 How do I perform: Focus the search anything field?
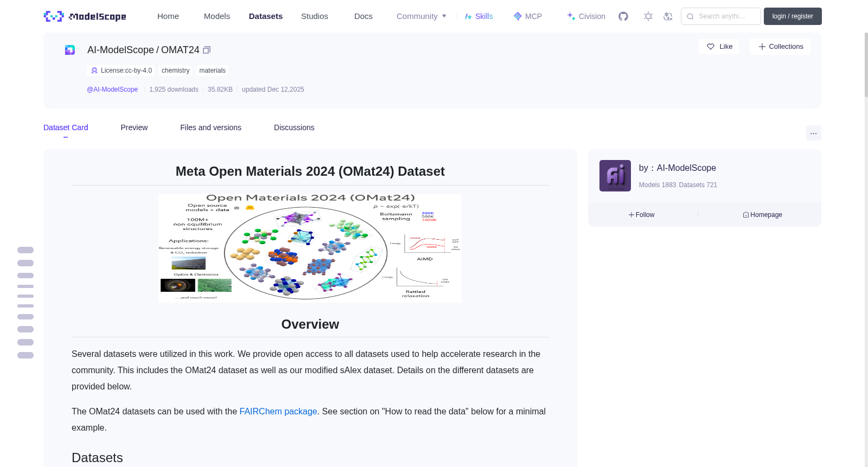tap(721, 16)
